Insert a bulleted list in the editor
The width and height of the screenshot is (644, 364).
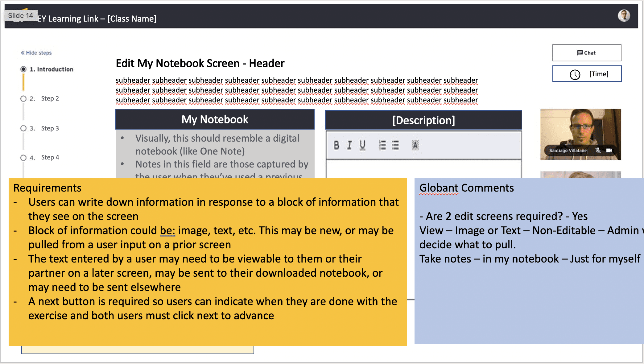[395, 145]
